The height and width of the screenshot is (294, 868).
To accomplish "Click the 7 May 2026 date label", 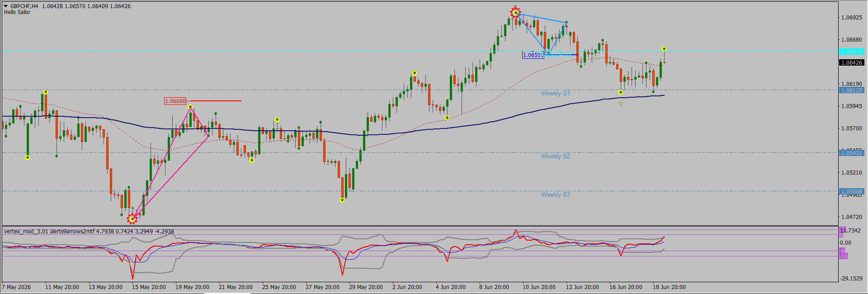I will pos(17,287).
